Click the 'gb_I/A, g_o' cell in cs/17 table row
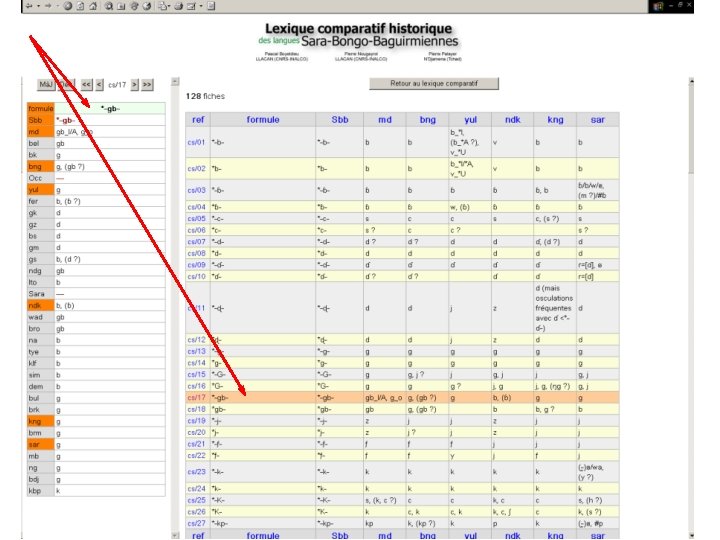This screenshot has width=720, height=540. click(384, 398)
